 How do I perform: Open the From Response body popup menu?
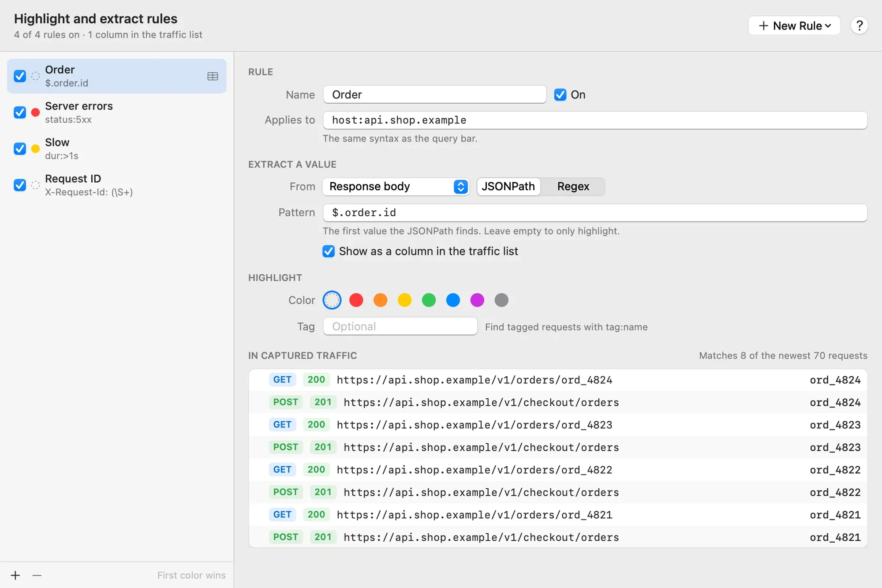(x=396, y=187)
